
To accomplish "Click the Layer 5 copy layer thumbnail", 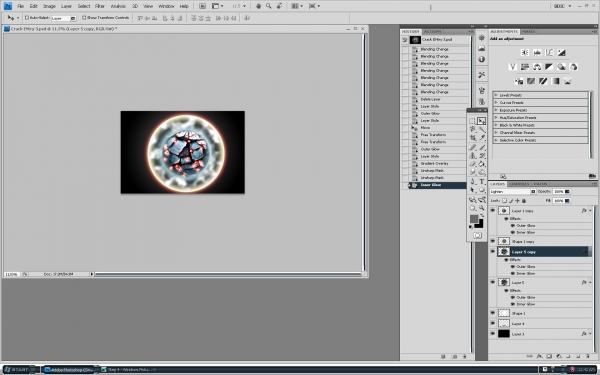I will [x=504, y=251].
